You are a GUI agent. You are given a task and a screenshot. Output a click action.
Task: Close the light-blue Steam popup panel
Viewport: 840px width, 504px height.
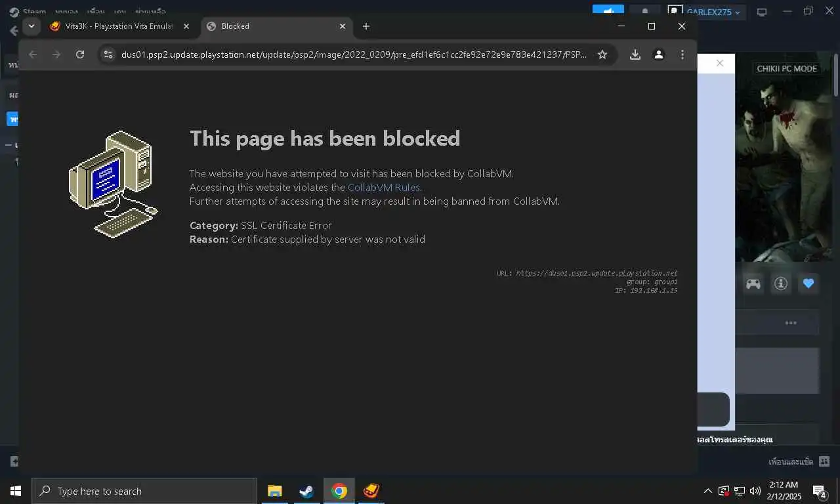click(x=720, y=64)
